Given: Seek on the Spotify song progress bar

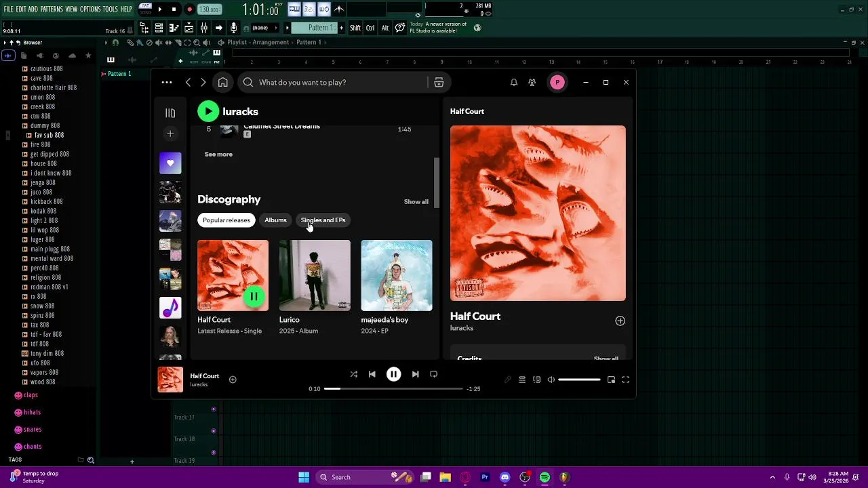Looking at the screenshot, I should coord(393,388).
